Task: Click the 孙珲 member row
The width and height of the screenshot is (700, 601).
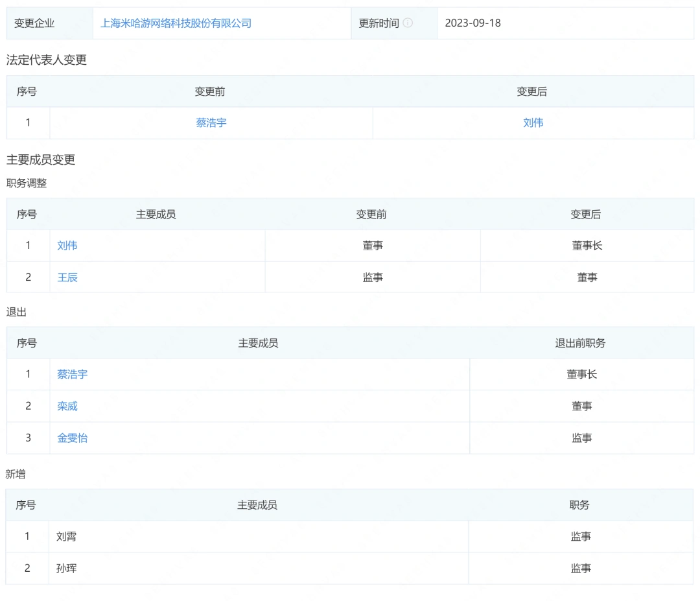Action: coord(64,569)
